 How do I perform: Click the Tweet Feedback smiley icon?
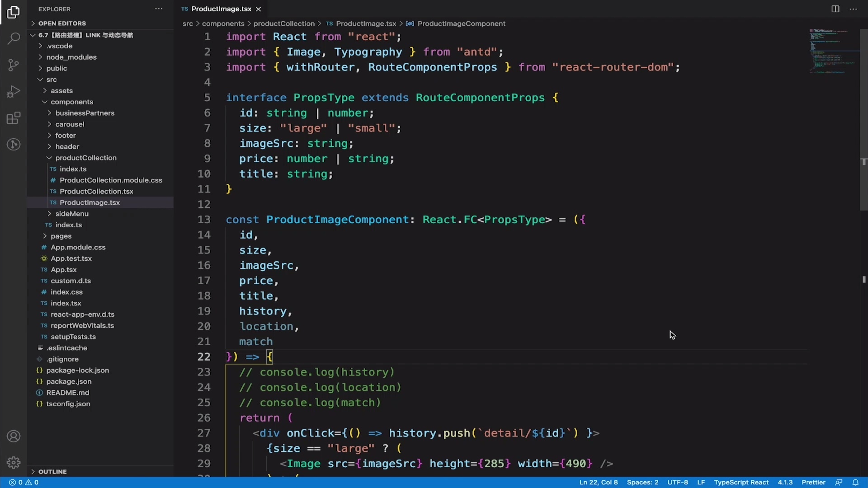pos(840,482)
